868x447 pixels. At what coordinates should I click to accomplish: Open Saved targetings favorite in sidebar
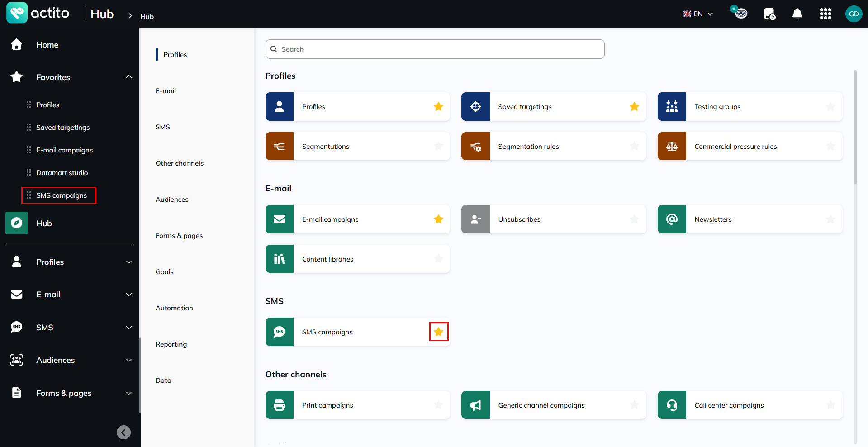63,128
